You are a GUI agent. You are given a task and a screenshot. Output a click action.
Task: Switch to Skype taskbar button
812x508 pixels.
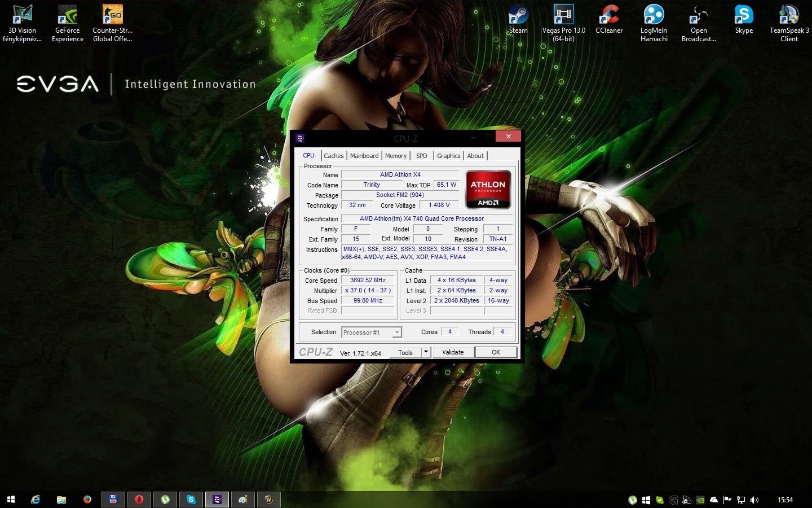coord(191,500)
